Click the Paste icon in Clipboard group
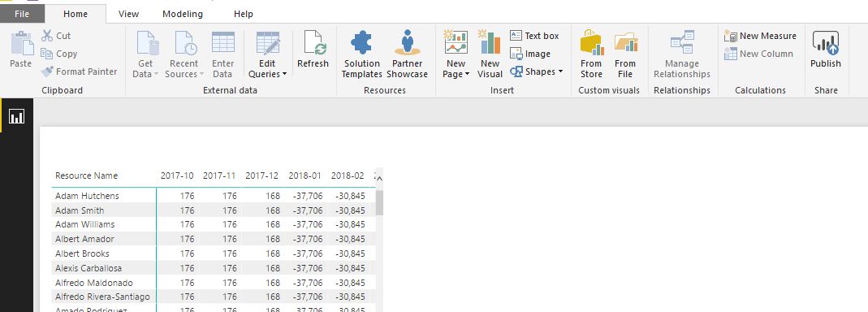This screenshot has height=312, width=868. [x=22, y=43]
